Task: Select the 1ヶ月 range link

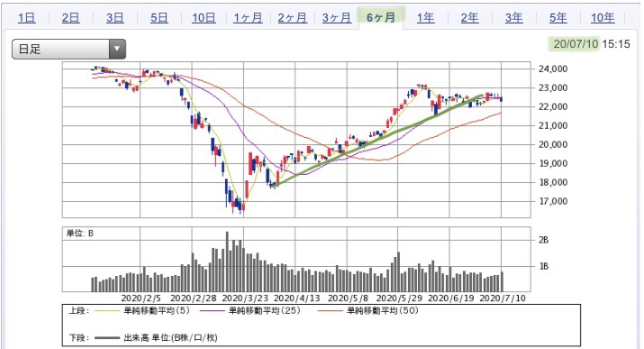Action: 248,18
